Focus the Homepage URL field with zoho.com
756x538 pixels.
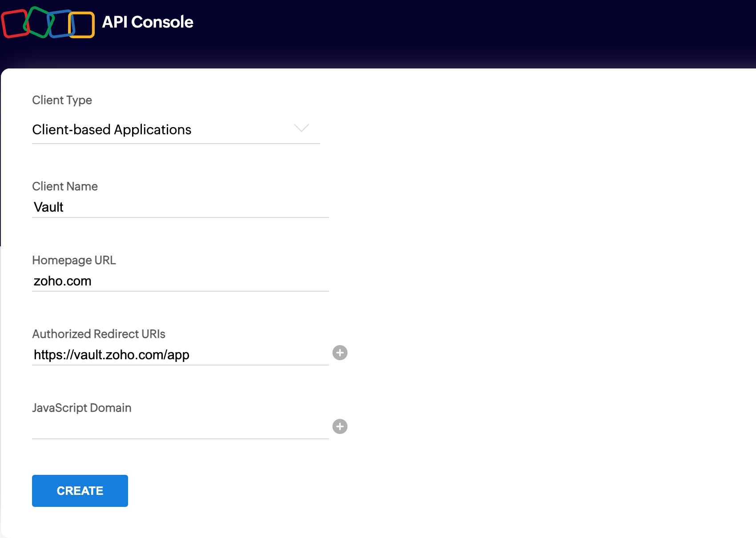(x=181, y=281)
